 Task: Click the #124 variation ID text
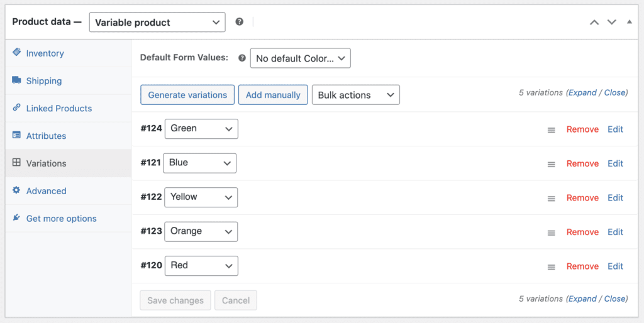[x=151, y=128]
